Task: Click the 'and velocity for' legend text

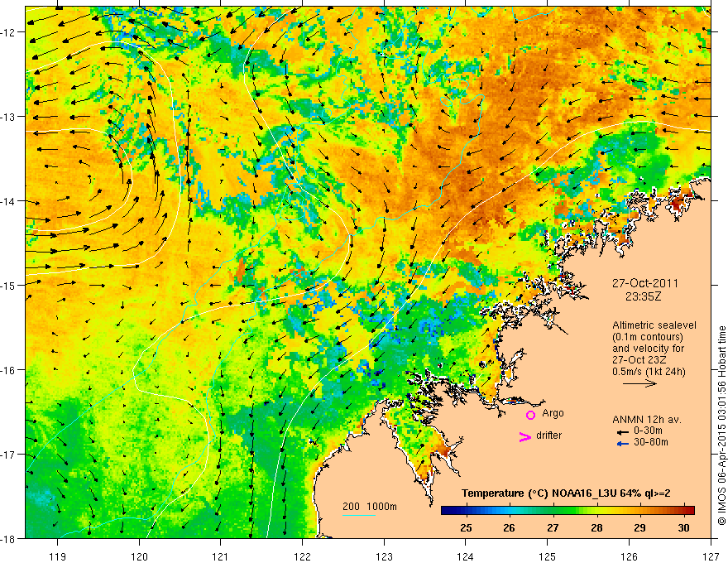Action: tap(648, 349)
